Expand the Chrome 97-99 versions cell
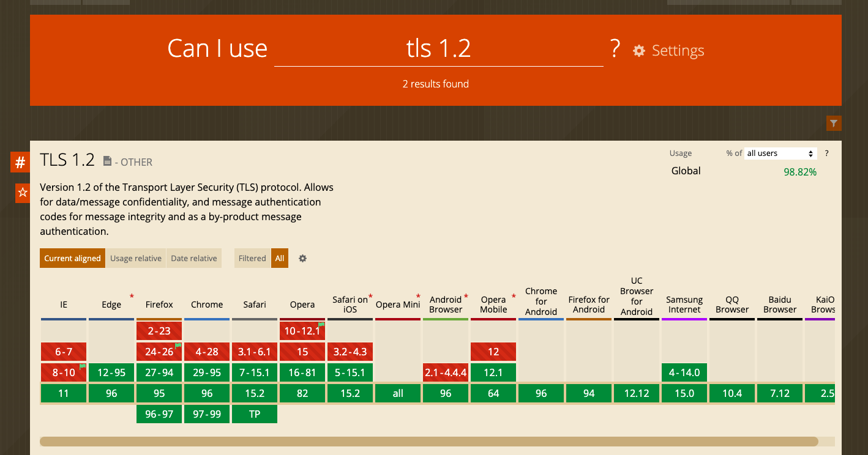 pos(206,413)
